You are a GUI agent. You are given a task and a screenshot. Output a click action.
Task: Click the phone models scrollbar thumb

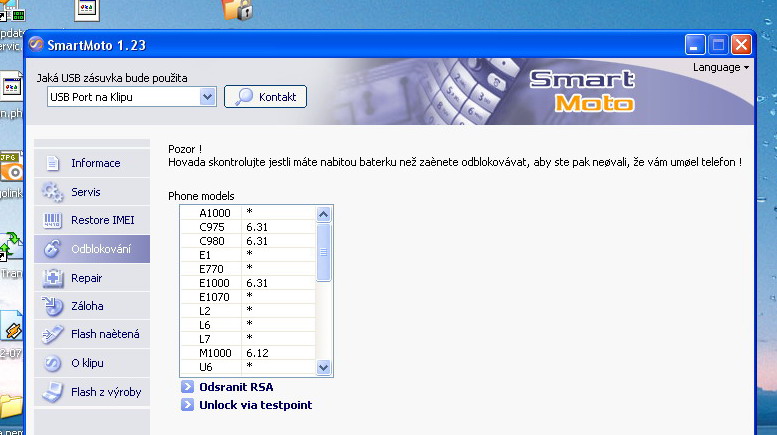point(323,252)
